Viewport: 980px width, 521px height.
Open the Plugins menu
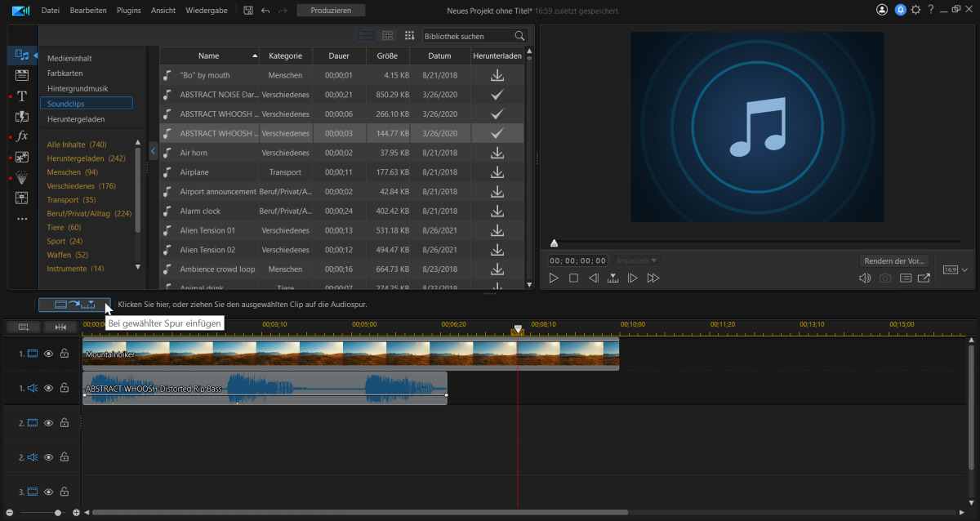coord(129,11)
